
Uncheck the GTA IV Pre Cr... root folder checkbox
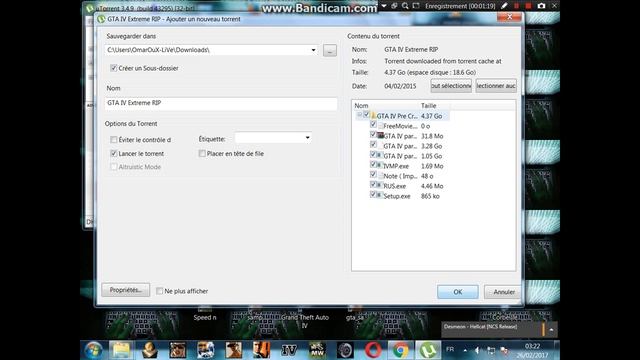click(367, 116)
